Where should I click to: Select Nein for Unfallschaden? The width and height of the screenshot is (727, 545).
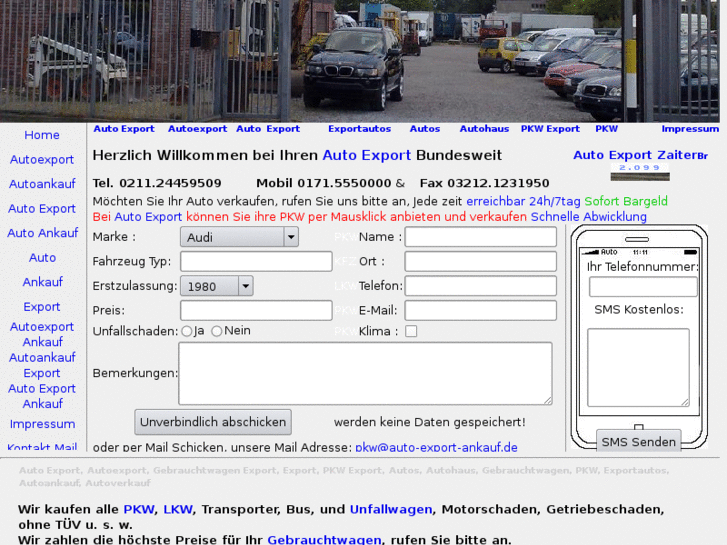point(217,331)
